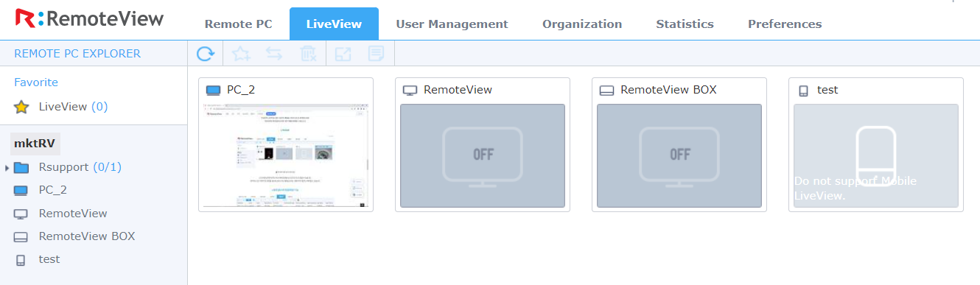The height and width of the screenshot is (285, 980).
Task: Click the test mobile icon in sidebar
Action: pos(21,260)
